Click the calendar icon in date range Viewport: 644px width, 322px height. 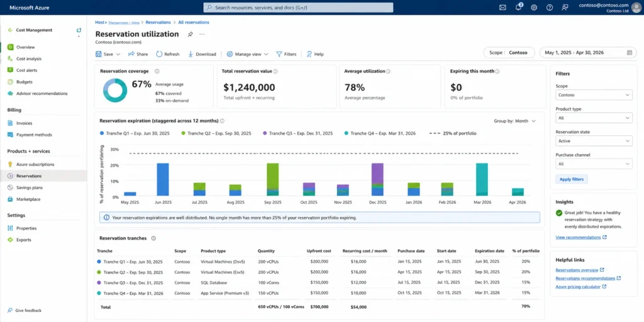(x=630, y=53)
